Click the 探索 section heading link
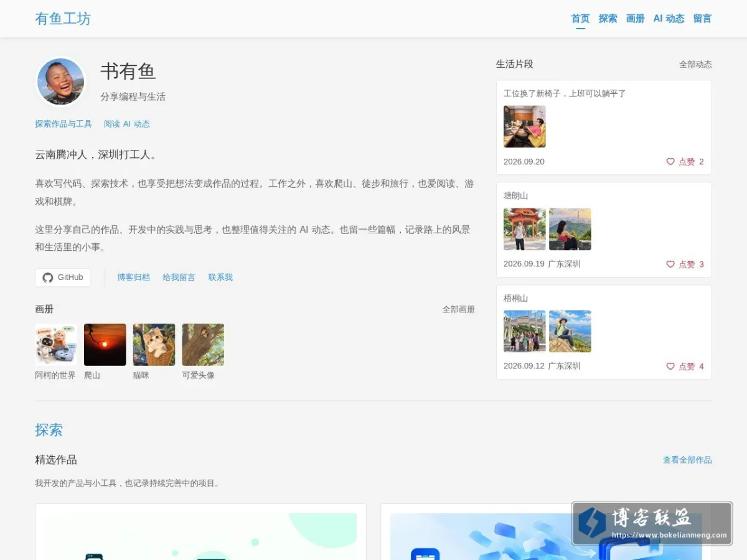747x560 pixels. (x=49, y=430)
